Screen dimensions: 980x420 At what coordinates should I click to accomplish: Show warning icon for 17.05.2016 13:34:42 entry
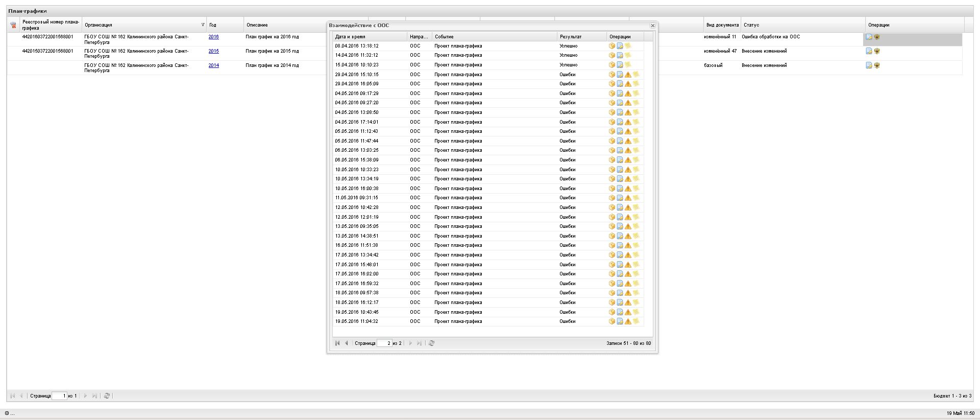[x=628, y=255]
